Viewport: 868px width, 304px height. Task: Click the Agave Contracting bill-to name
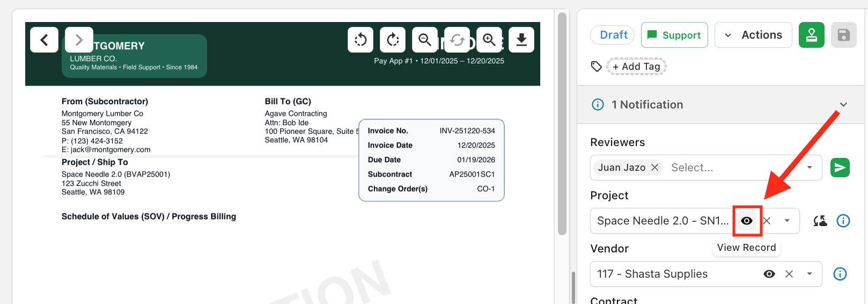pyautogui.click(x=296, y=114)
